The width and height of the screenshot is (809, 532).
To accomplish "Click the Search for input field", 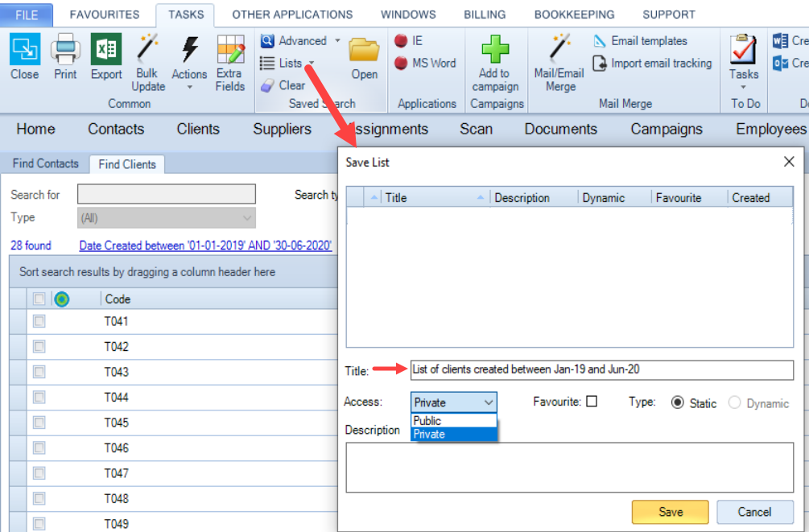I will (166, 194).
